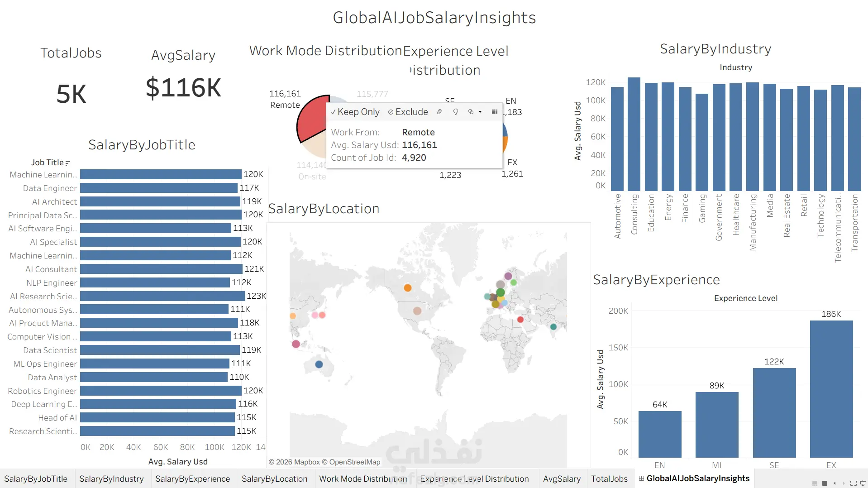The height and width of the screenshot is (488, 868).
Task: Show filmstrip view icon in status bar
Action: (815, 483)
